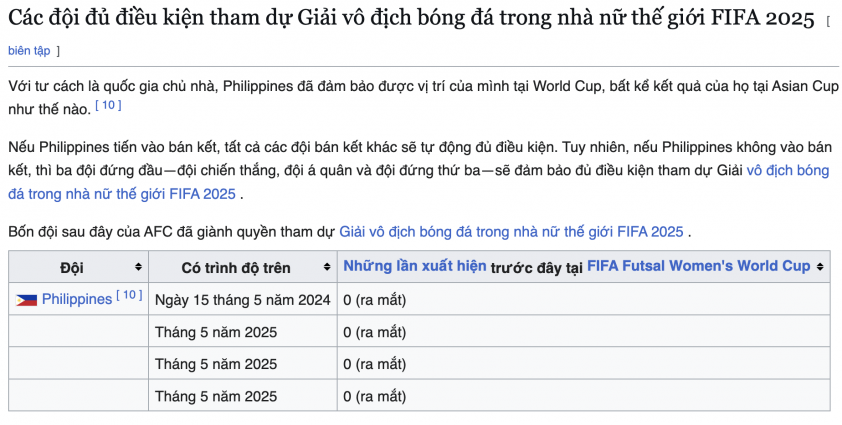Select the Ngày 15 tháng 5 năm 2024 cell
The width and height of the screenshot is (842, 425).
[x=243, y=299]
